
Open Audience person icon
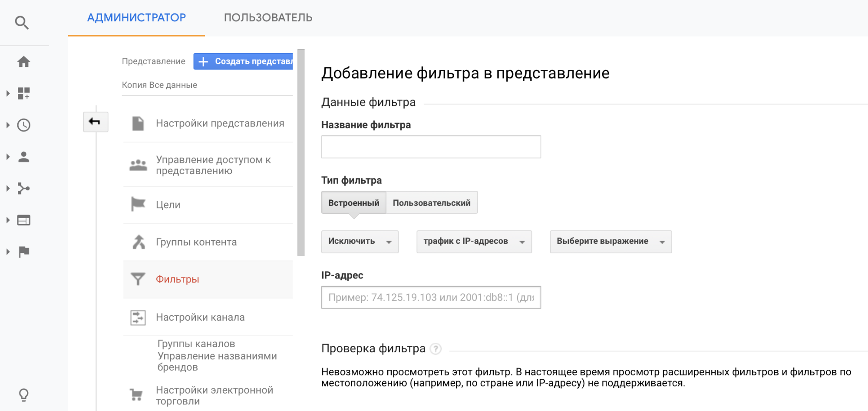(x=23, y=157)
